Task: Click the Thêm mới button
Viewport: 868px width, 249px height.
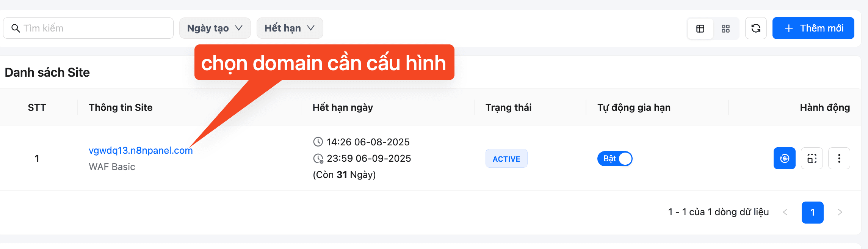Action: 813,28
